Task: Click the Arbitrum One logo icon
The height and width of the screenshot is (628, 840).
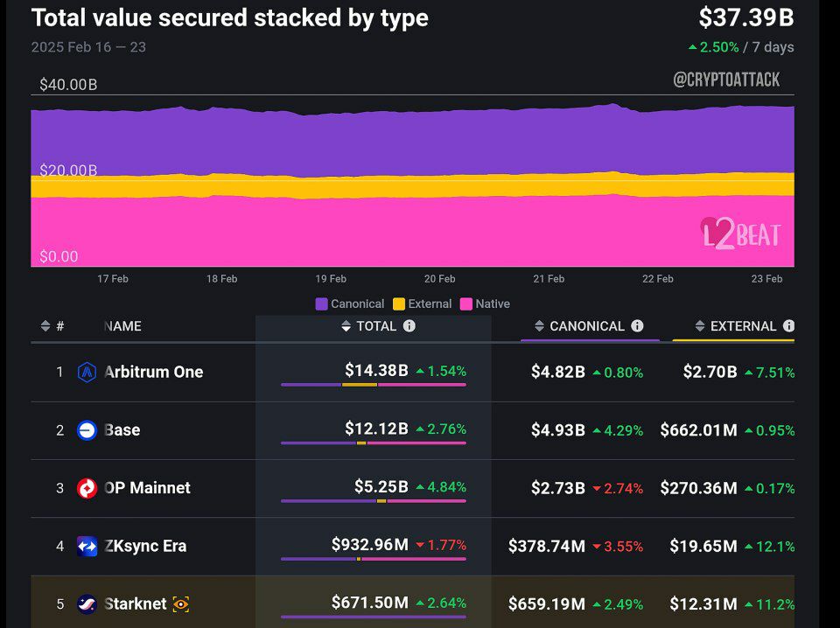Action: (x=87, y=372)
